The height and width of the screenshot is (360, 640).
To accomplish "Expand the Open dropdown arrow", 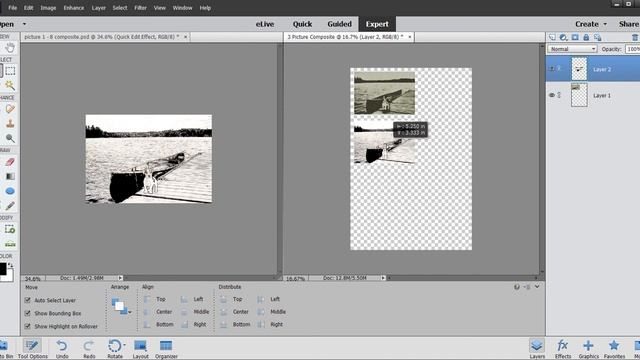I will click(24, 24).
